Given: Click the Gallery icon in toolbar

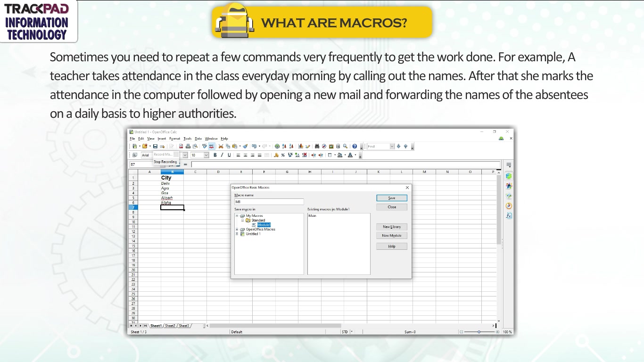Looking at the screenshot, I should point(331,146).
